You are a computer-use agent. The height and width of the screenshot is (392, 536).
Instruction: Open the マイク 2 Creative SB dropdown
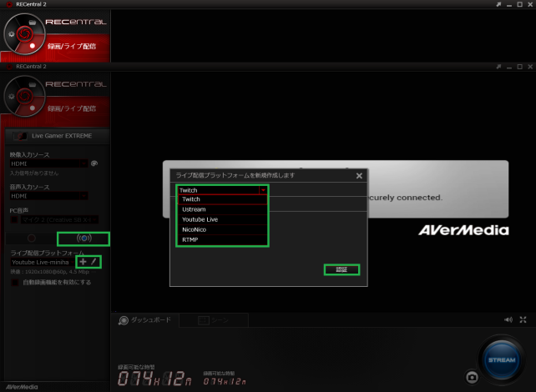pyautogui.click(x=60, y=220)
